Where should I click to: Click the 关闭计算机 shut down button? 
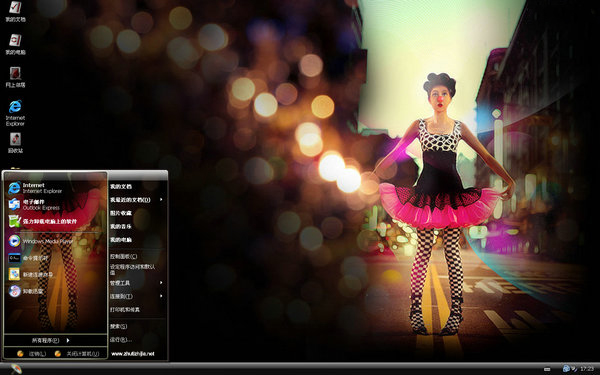point(77,354)
